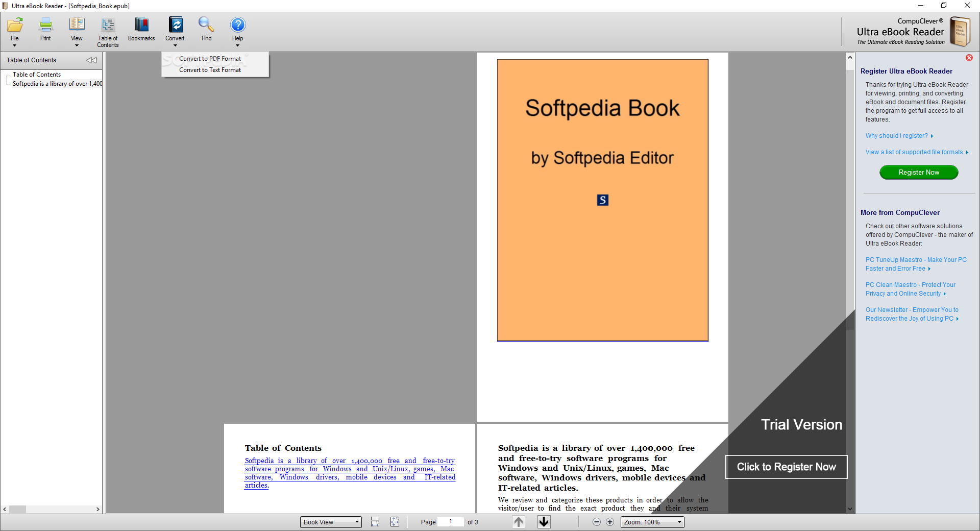
Task: Open Our Newsletter link
Action: click(912, 314)
